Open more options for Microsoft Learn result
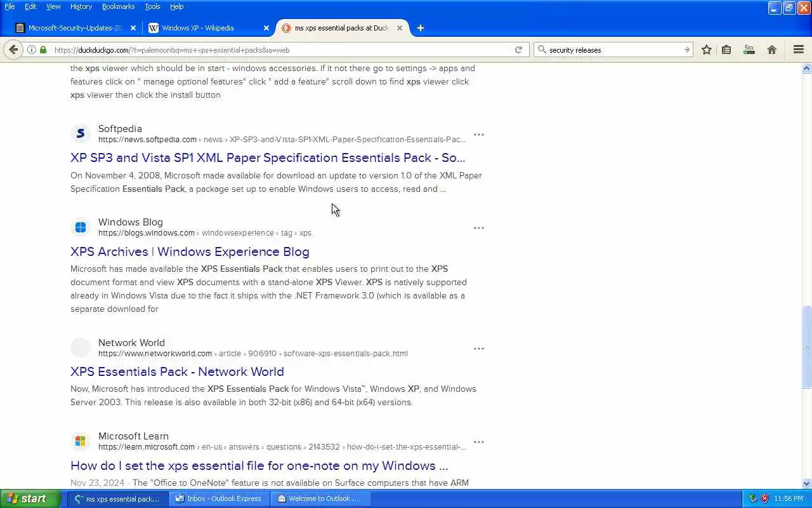The image size is (812, 508). pyautogui.click(x=479, y=442)
